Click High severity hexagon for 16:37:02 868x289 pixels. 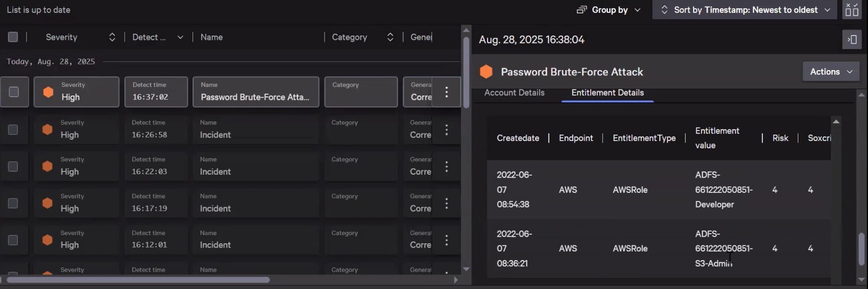pyautogui.click(x=48, y=92)
